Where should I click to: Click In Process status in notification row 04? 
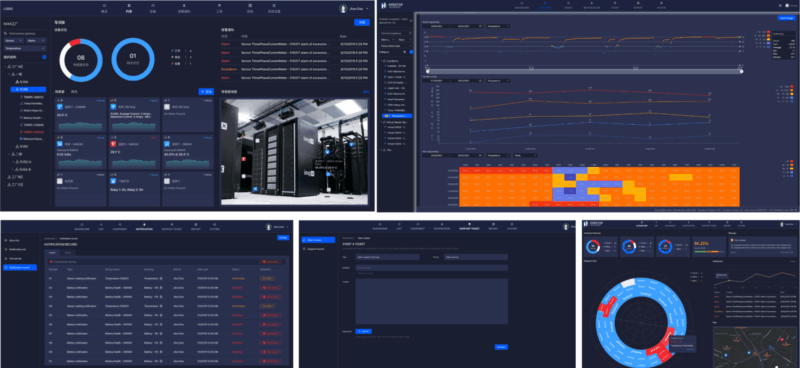point(239,306)
